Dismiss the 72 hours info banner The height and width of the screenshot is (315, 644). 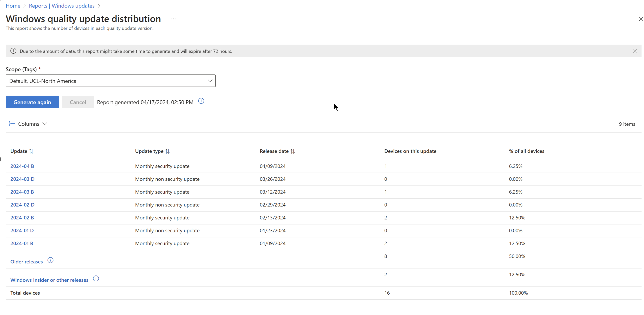pyautogui.click(x=635, y=51)
